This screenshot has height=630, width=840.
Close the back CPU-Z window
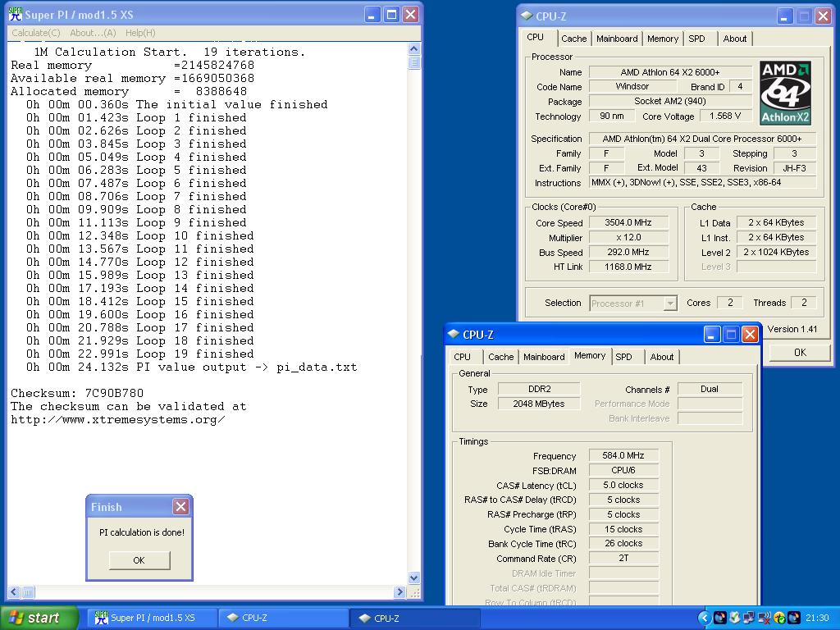[x=823, y=16]
